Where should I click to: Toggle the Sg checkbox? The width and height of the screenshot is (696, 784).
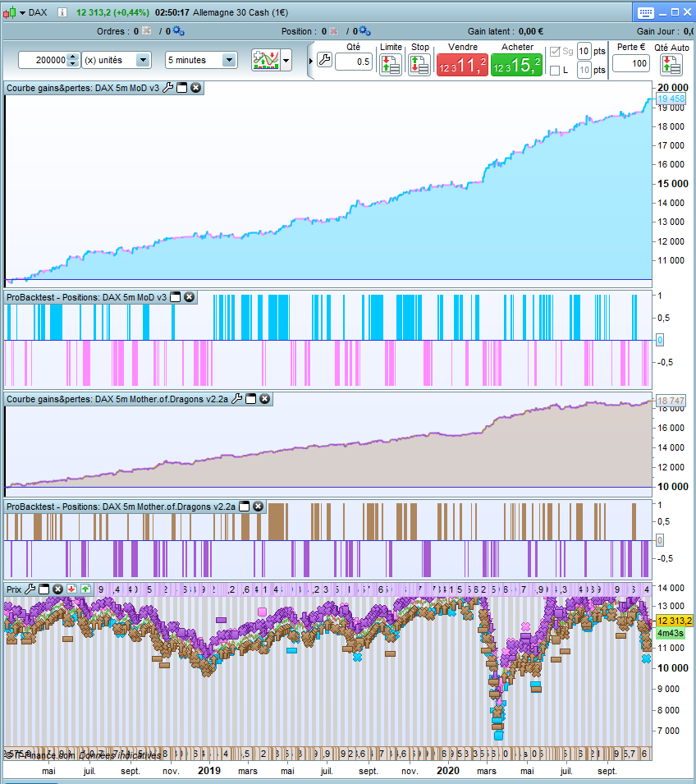(x=555, y=52)
